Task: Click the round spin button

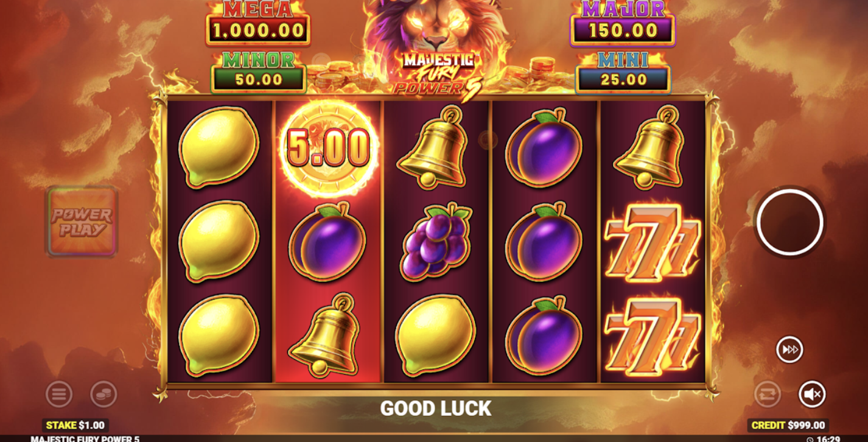Action: click(789, 222)
